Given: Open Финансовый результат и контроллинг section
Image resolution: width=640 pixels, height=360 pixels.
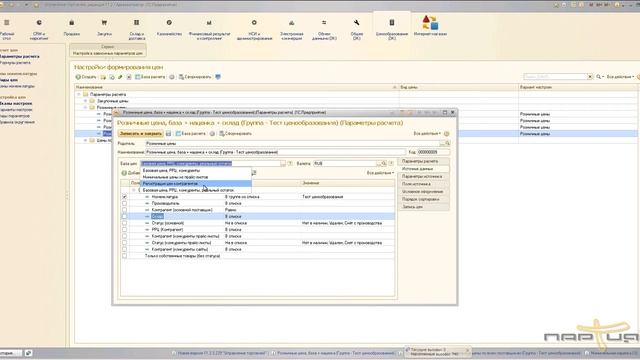Looking at the screenshot, I should 209,29.
